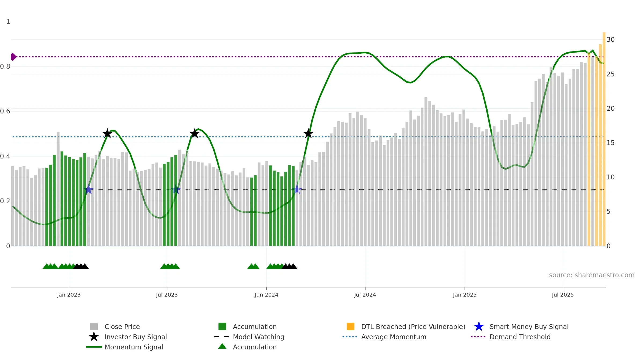Image resolution: width=644 pixels, height=362 pixels.
Task: Click the blue Smart Money Buy Signal legend star
Action: coord(479,327)
